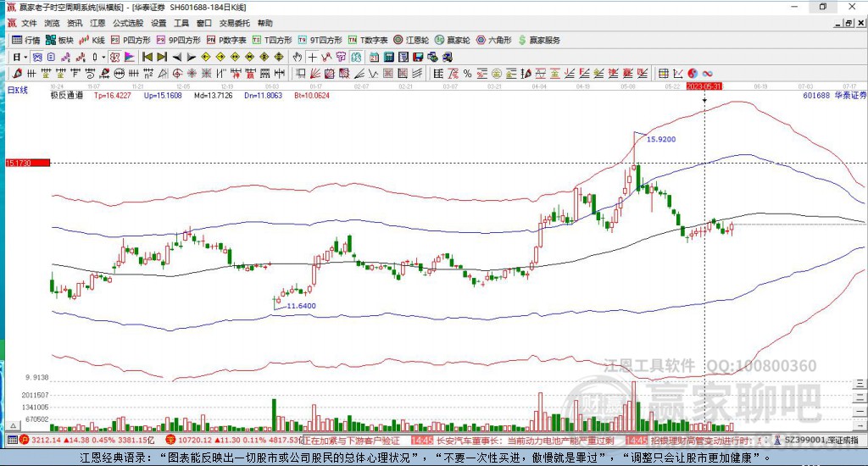Open the P数字表 number table
Image resolution: width=868 pixels, height=466 pixels.
point(226,40)
